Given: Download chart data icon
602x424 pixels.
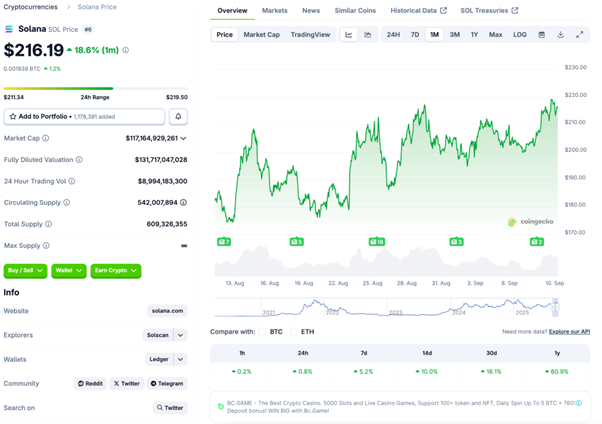Looking at the screenshot, I should click(561, 35).
